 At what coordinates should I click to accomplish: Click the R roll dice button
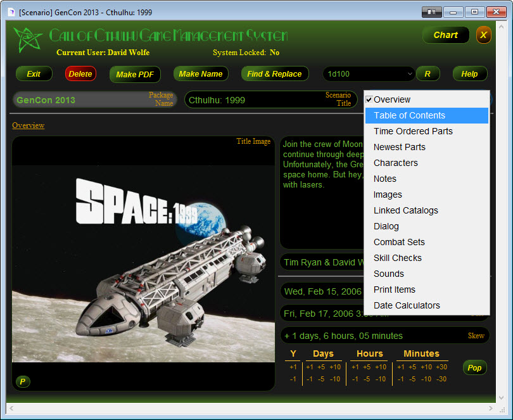(x=427, y=73)
